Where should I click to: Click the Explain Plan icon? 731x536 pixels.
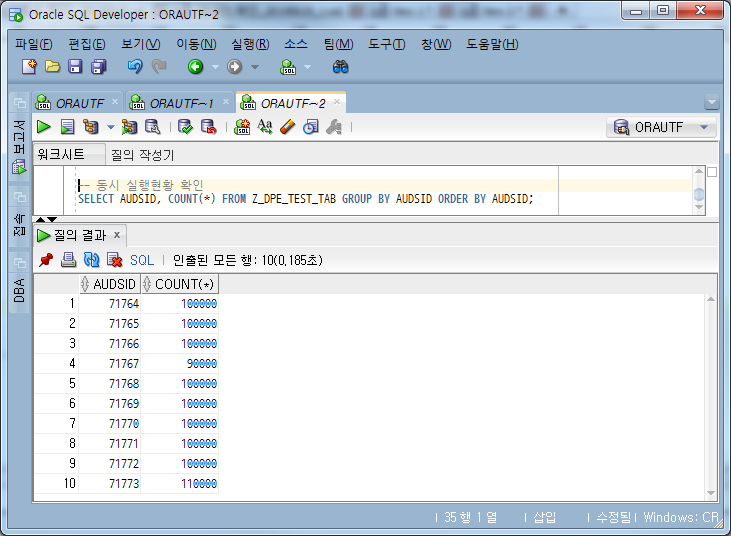[x=90, y=127]
